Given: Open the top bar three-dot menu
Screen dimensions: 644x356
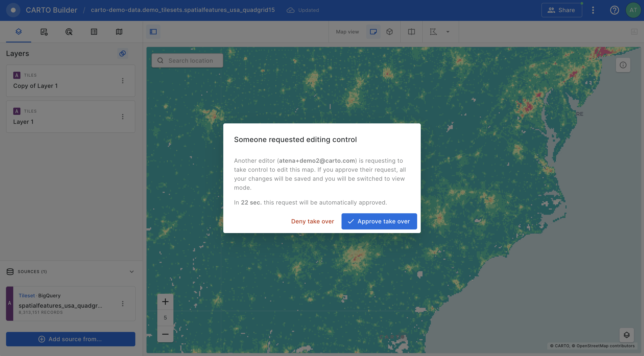Looking at the screenshot, I should 593,10.
